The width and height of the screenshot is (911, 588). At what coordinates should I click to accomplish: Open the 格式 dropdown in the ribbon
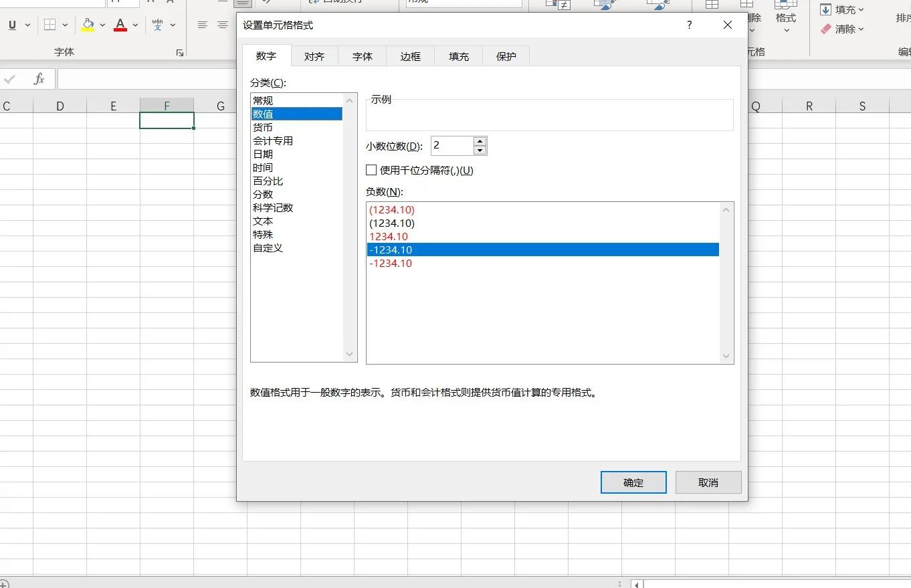(786, 21)
